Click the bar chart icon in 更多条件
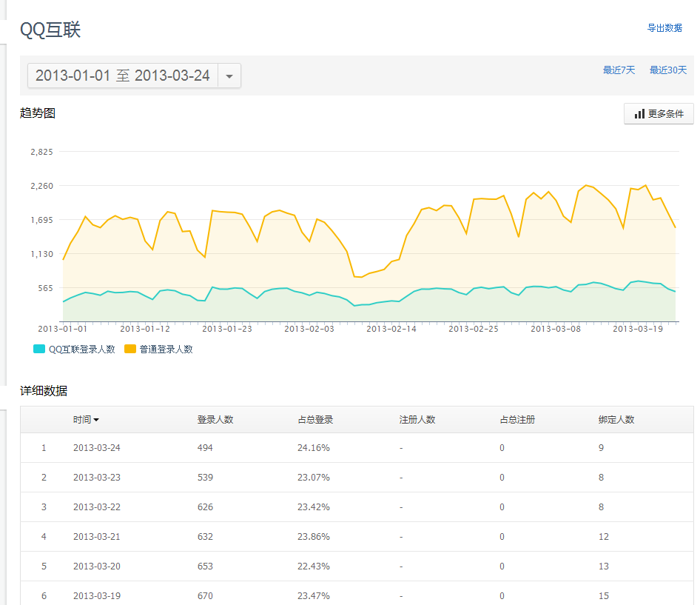The image size is (700, 605). pyautogui.click(x=639, y=114)
